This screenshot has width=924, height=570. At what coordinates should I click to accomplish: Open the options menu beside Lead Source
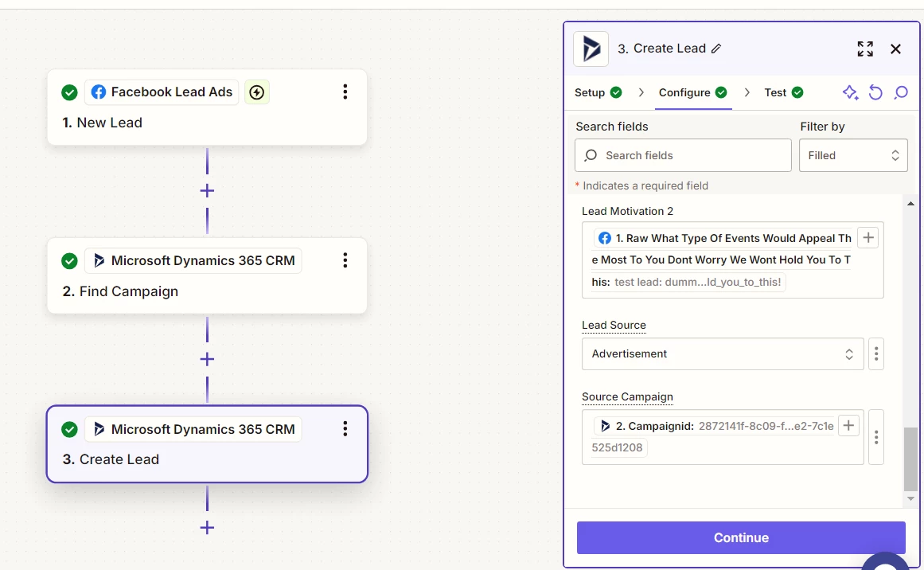pos(876,353)
